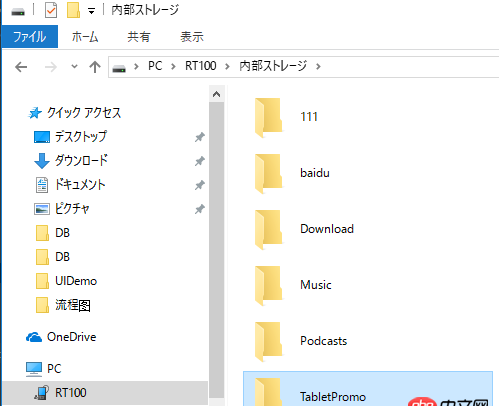Click the 流程图 folder icon

click(x=42, y=305)
